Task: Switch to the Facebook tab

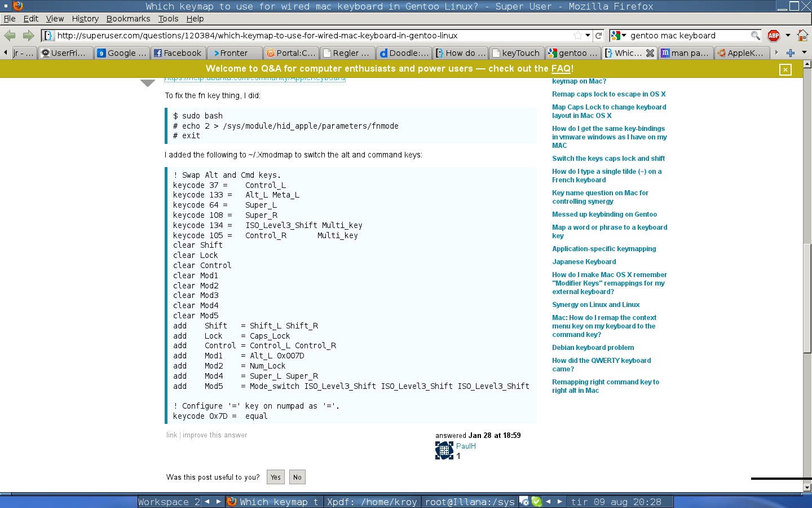Action: pos(178,53)
